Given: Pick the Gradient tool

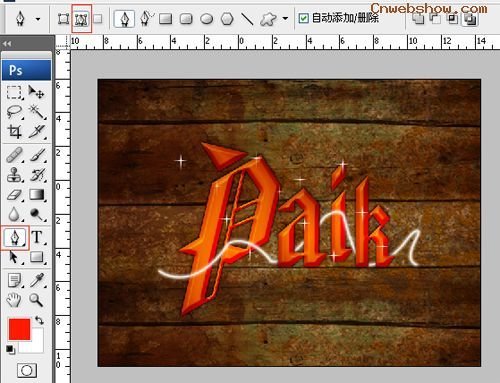Looking at the screenshot, I should [x=37, y=195].
